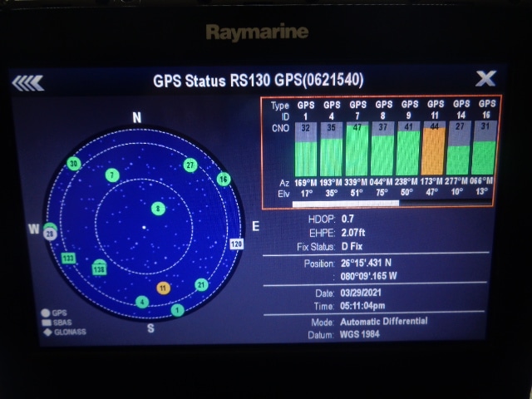Tap the Fix Status value D Fix
Image resolution: width=532 pixels, height=399 pixels.
click(x=352, y=246)
